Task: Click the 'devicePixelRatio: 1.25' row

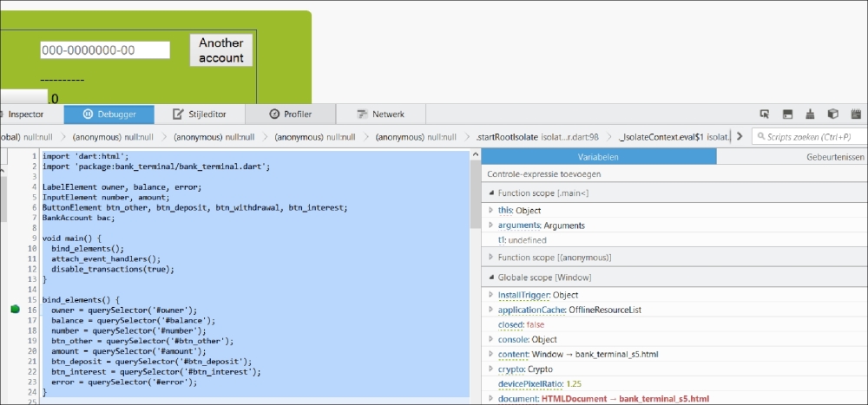Action: [x=674, y=384]
